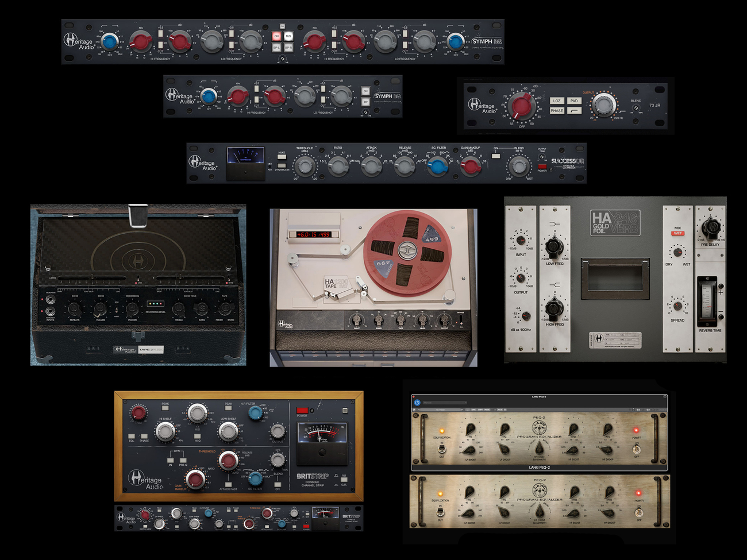Click the blue power icon in the LANG PEQ-2 window

[417, 403]
